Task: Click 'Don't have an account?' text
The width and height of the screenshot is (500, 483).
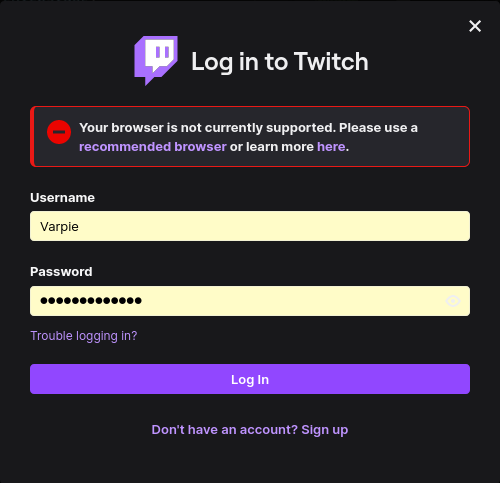Action: [x=224, y=430]
